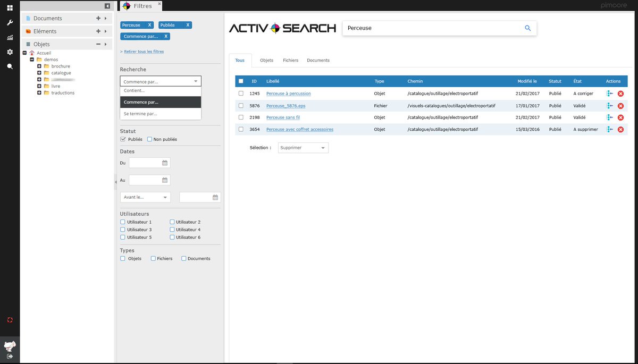Check Utilisateur 1
This screenshot has width=638, height=364.
pyautogui.click(x=123, y=222)
